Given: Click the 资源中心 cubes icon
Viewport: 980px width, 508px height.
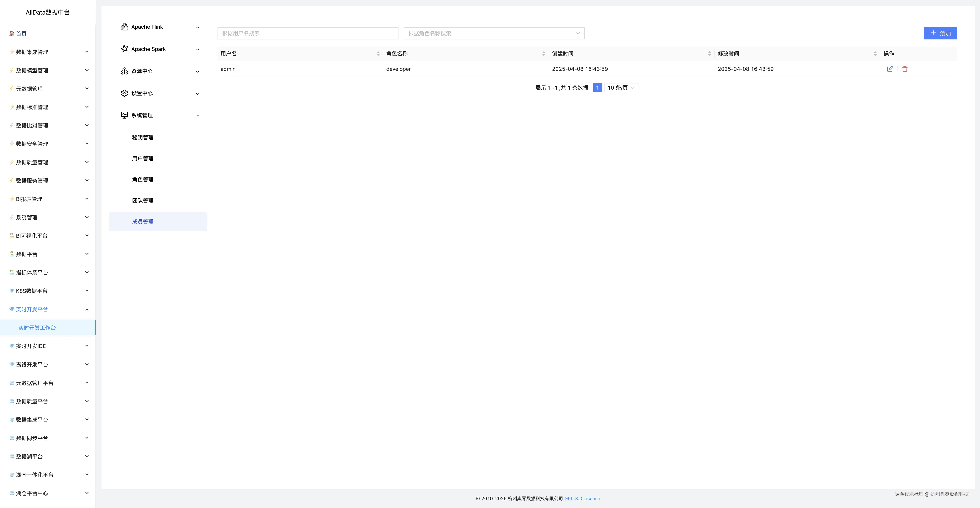Looking at the screenshot, I should pyautogui.click(x=124, y=71).
